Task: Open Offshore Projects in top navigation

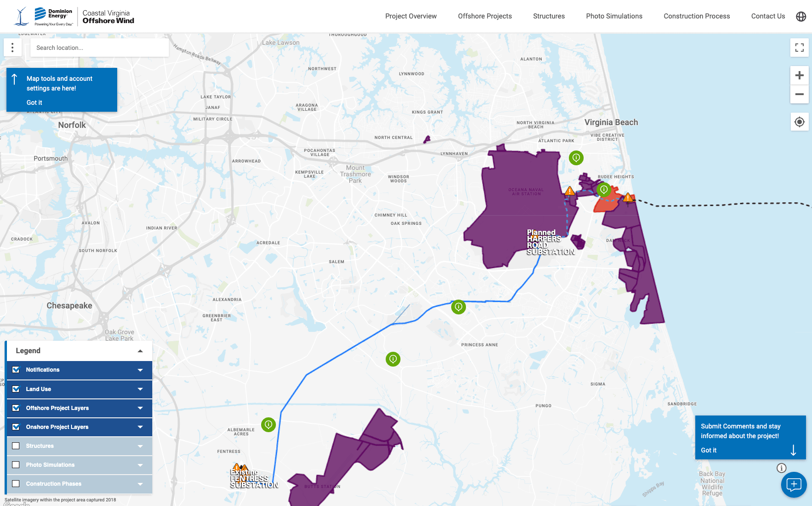Action: click(485, 16)
